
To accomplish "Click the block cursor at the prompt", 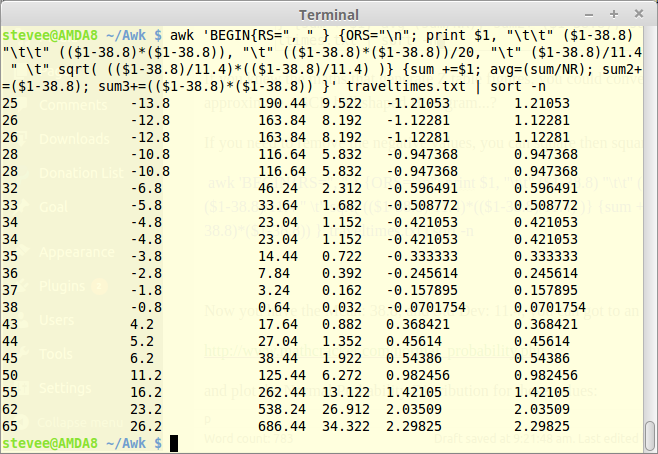I will [x=173, y=443].
